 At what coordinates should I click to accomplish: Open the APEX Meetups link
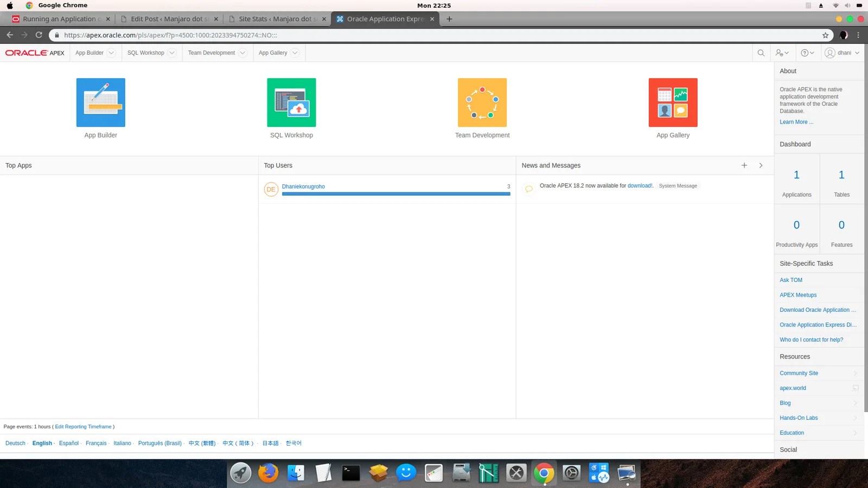point(798,295)
